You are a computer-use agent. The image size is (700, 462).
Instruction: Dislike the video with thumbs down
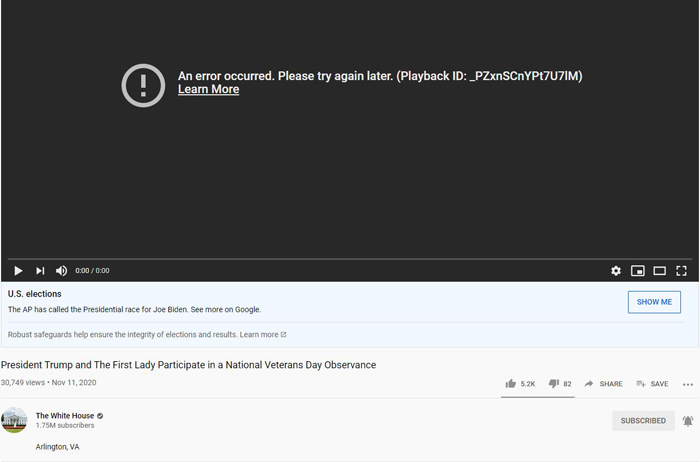tap(554, 383)
